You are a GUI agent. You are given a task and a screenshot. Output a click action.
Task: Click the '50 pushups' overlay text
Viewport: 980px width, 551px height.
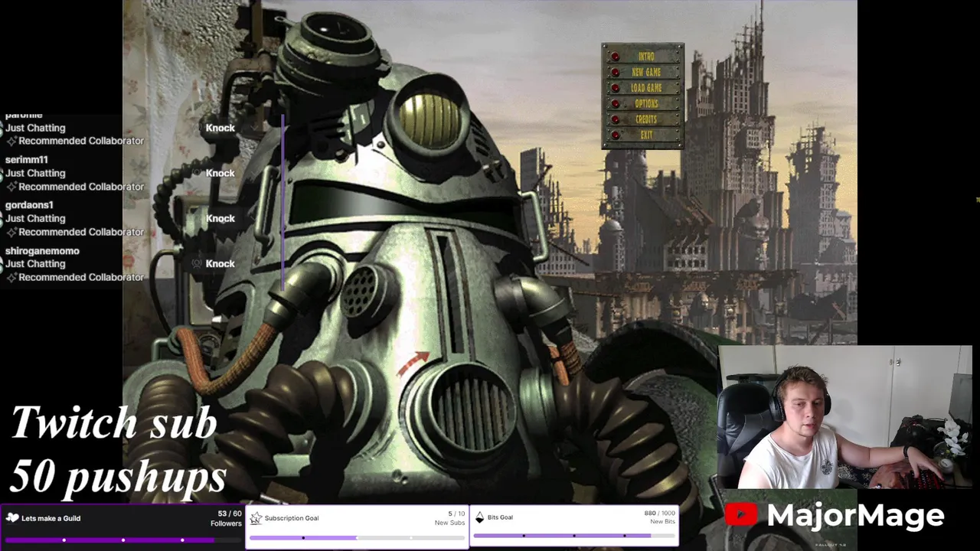(x=119, y=477)
